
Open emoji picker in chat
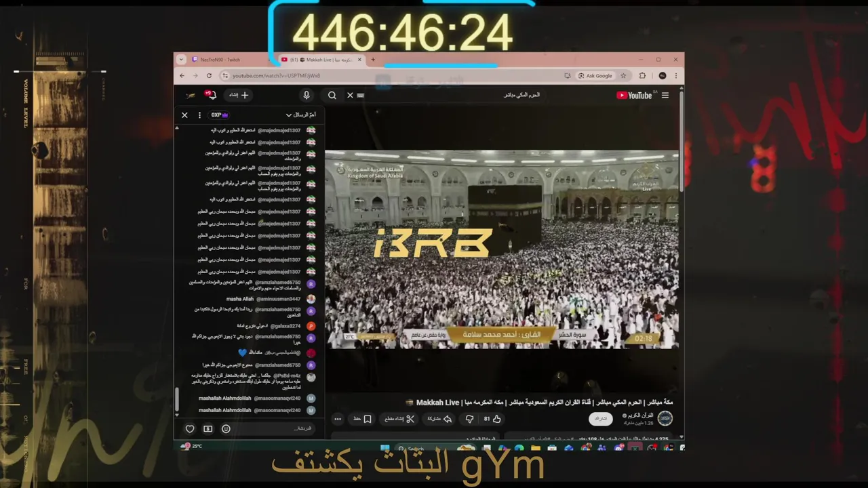click(x=226, y=428)
